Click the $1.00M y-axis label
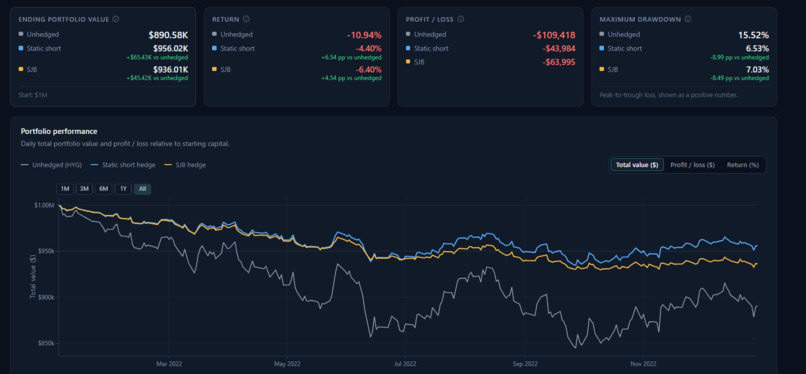 click(x=44, y=205)
